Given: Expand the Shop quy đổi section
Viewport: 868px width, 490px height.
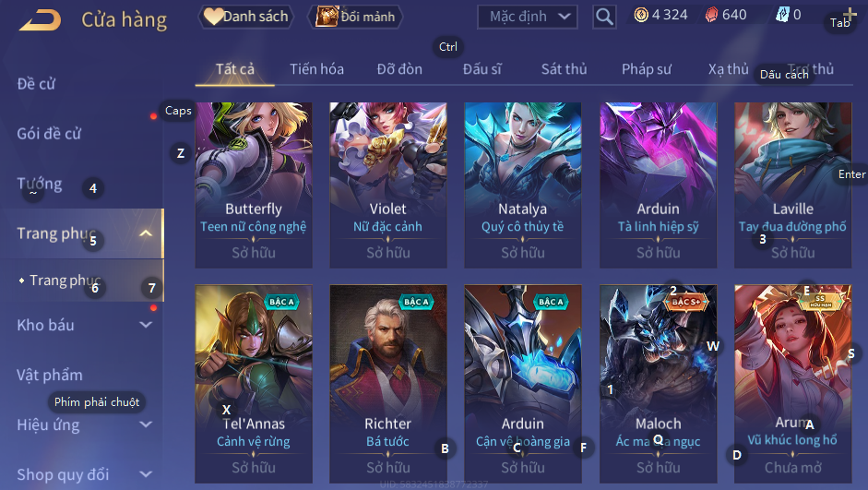Looking at the screenshot, I should click(x=146, y=474).
